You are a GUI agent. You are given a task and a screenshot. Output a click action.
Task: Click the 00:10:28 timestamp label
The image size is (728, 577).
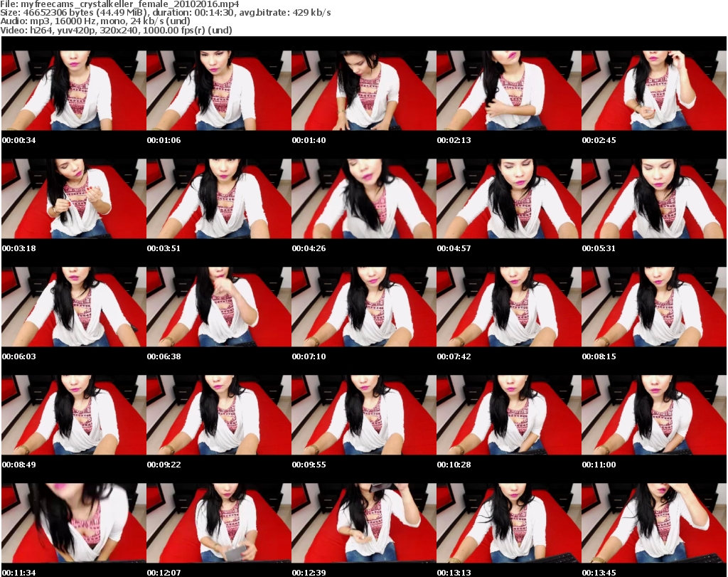point(454,465)
